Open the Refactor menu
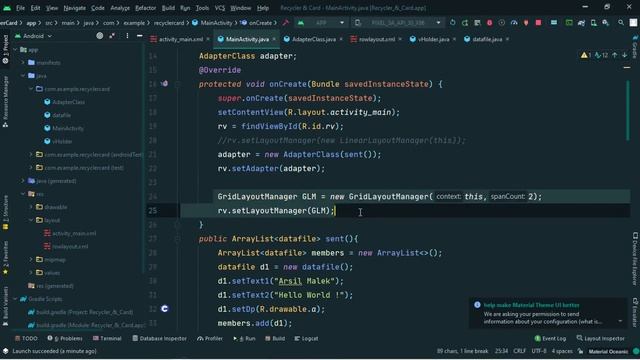The width and height of the screenshot is (640, 360). 145,8
